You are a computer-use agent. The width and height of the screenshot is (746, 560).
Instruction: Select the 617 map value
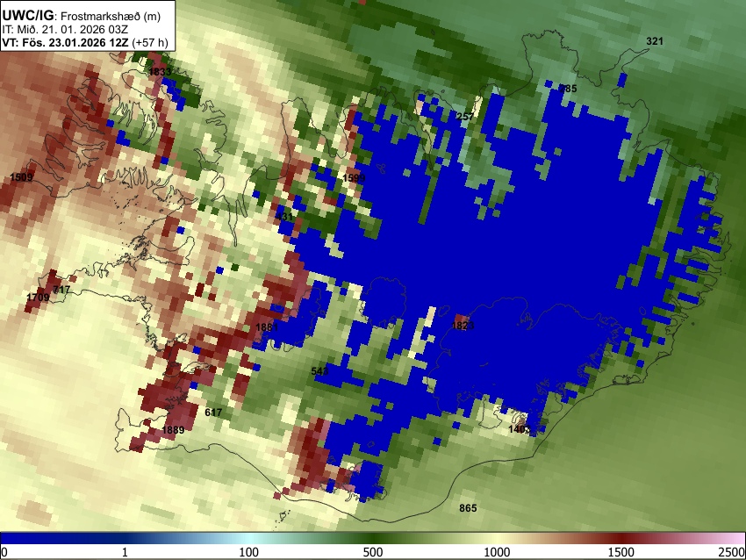pos(213,413)
